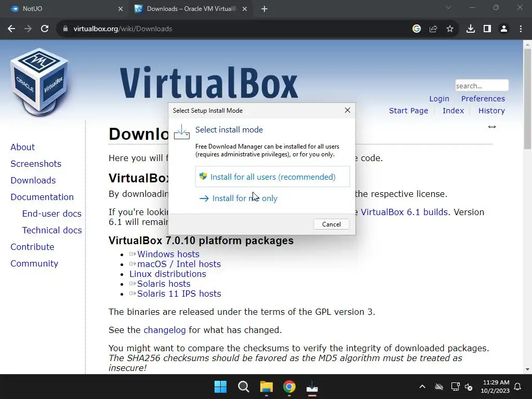532x399 pixels.
Task: Click the VirtualBox cube logo
Action: coord(39,82)
